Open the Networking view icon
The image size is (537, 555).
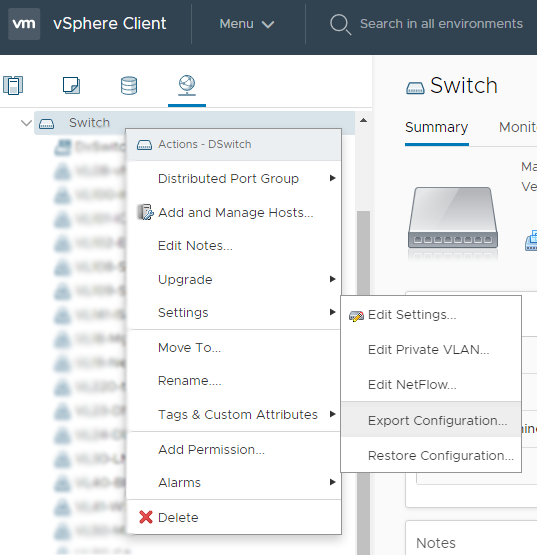click(x=187, y=85)
